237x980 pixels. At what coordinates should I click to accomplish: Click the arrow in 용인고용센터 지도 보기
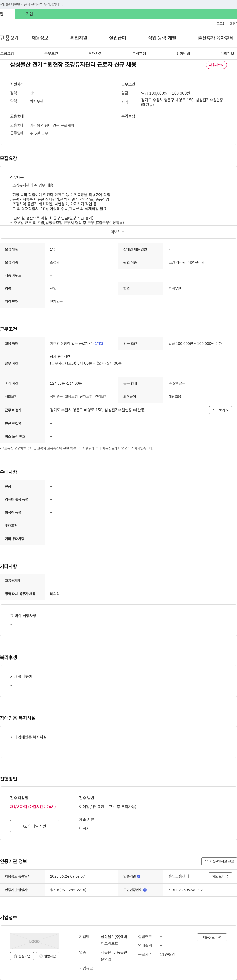228,876
